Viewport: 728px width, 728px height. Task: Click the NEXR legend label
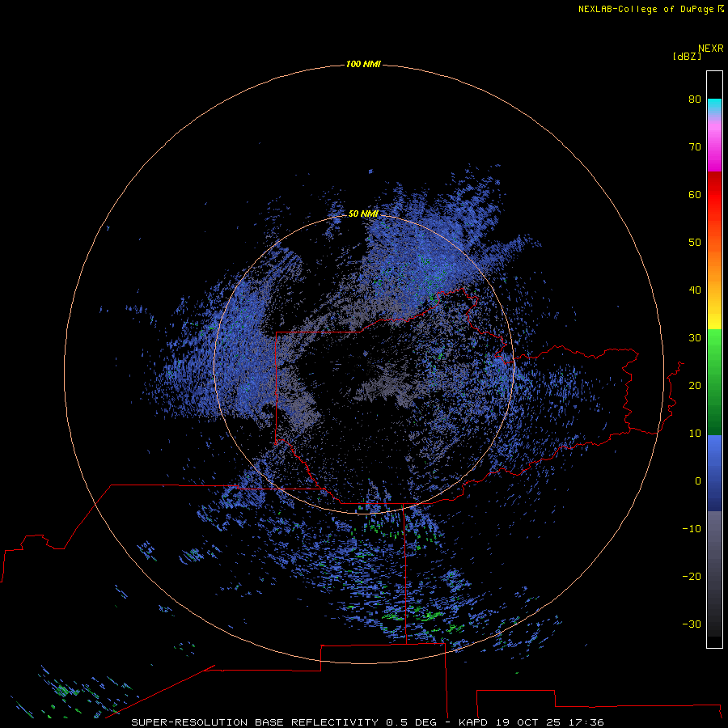pos(711,49)
